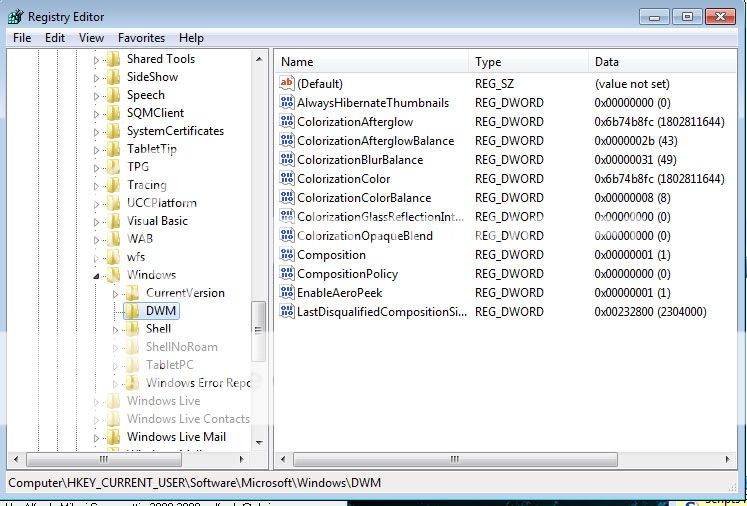Expand the CurrentVersion key arrow
Image resolution: width=747 pixels, height=506 pixels.
coord(115,293)
